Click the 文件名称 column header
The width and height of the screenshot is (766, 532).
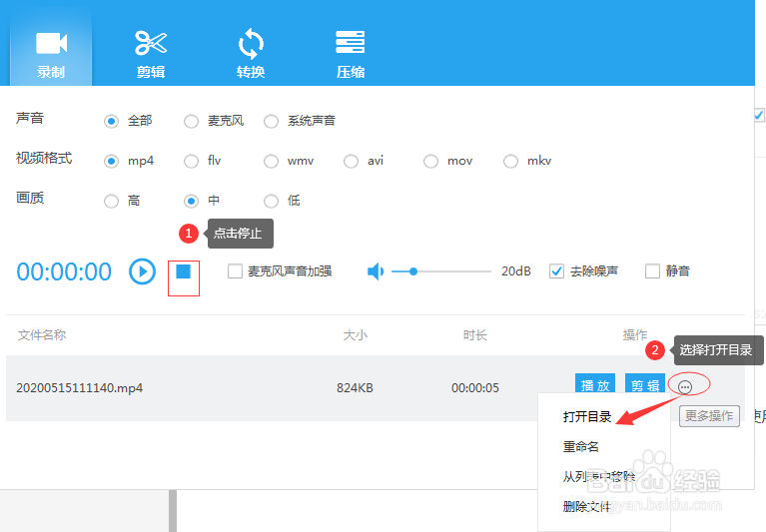[42, 335]
